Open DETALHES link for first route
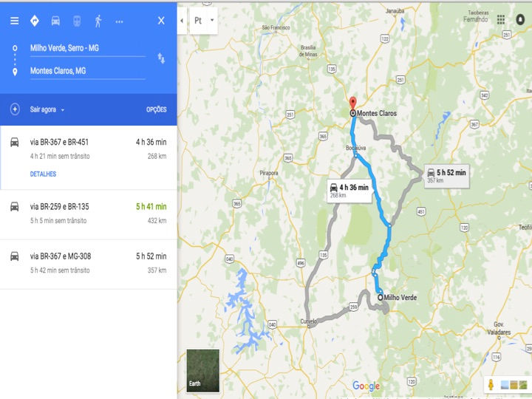 click(x=43, y=174)
